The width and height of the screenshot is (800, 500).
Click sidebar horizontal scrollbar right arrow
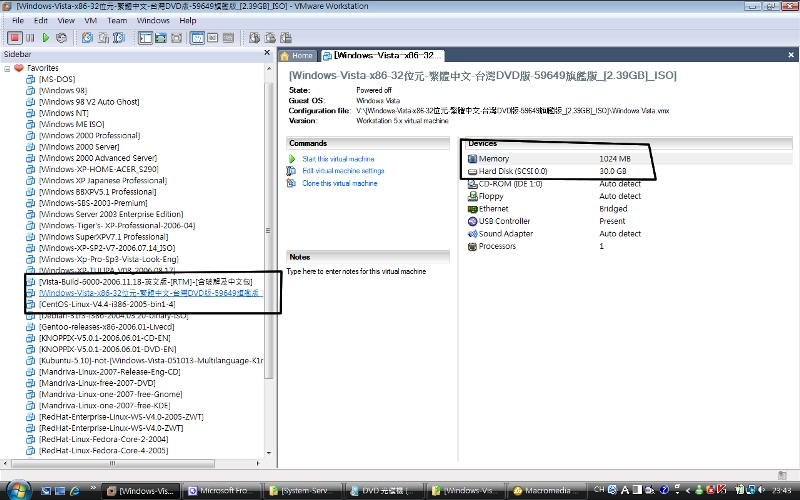[258, 463]
